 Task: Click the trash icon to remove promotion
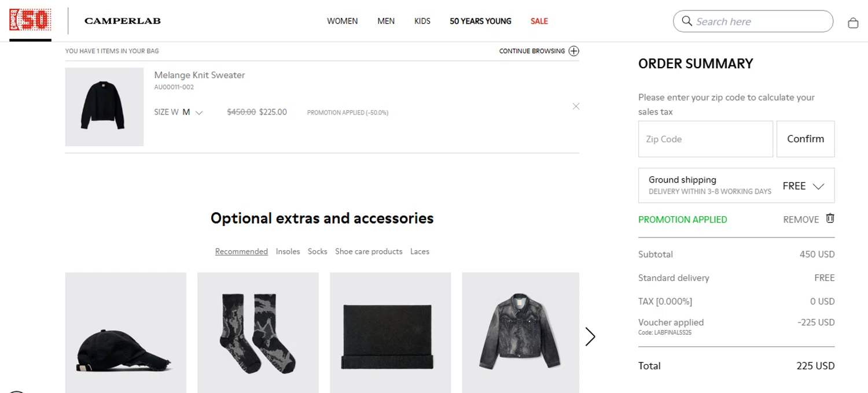830,218
